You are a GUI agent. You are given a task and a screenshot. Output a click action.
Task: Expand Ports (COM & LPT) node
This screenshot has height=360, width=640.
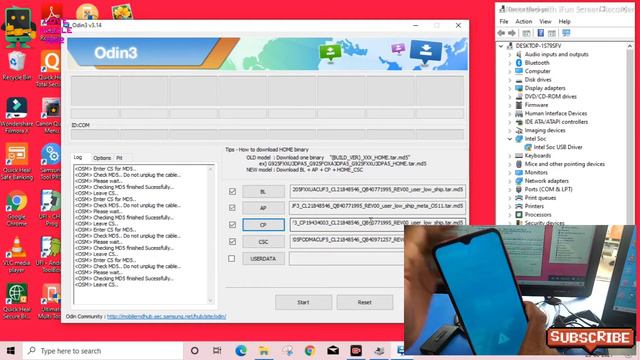tap(510, 189)
